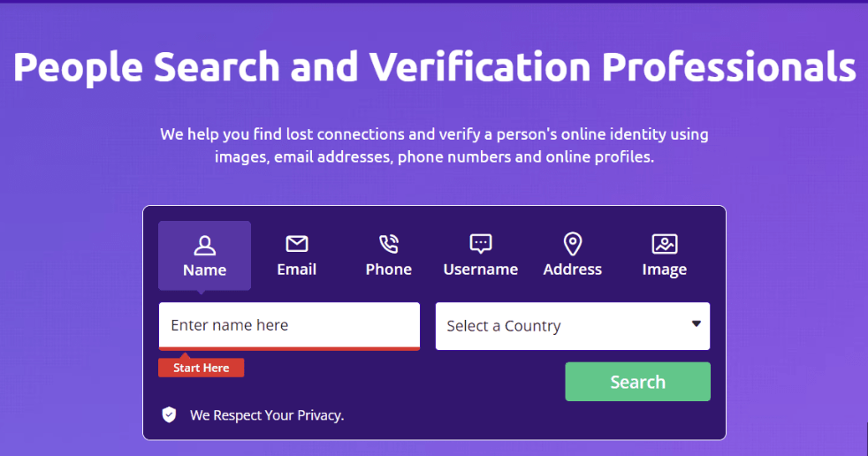Click the person icon above Name
This screenshot has height=456, width=868.
204,245
